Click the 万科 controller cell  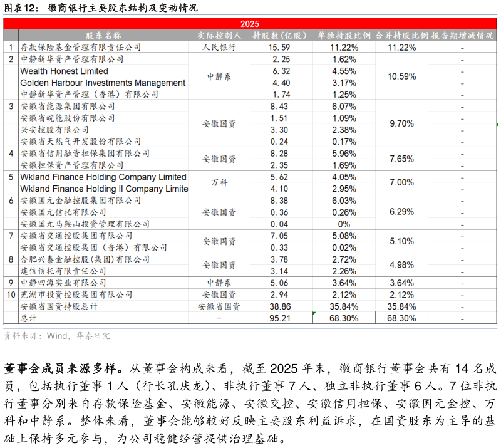point(219,183)
